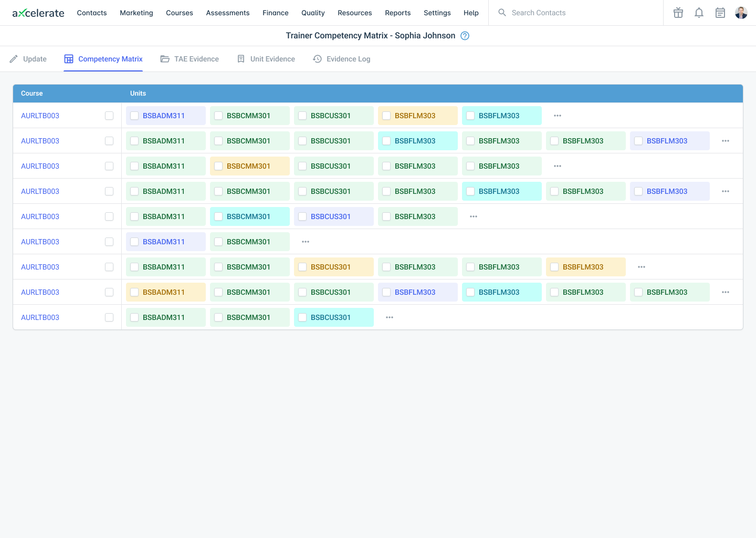The height and width of the screenshot is (538, 756).
Task: Check the BSBADM311 unit checkbox in the top row
Action: (x=134, y=116)
